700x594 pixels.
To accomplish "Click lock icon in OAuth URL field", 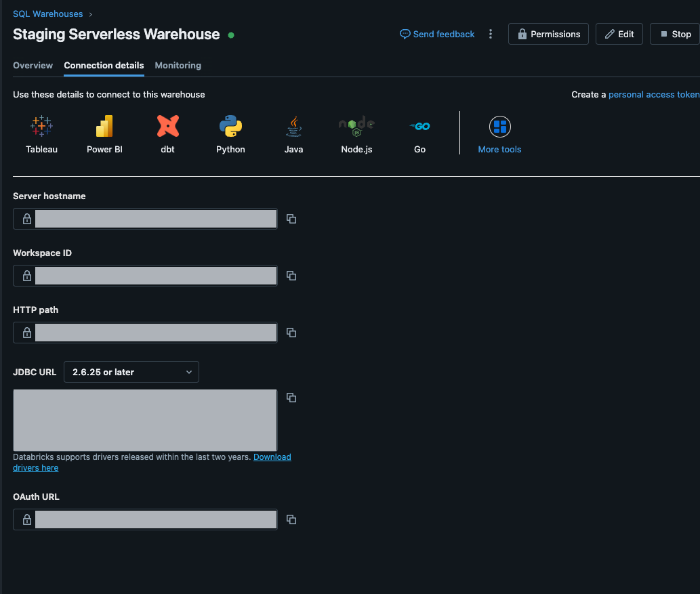I will [27, 519].
